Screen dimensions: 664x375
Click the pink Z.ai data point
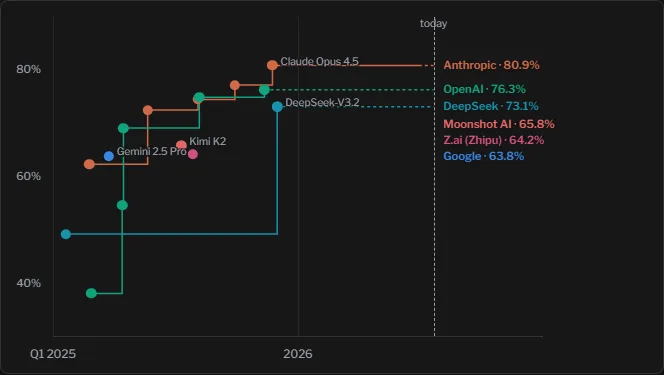193,154
